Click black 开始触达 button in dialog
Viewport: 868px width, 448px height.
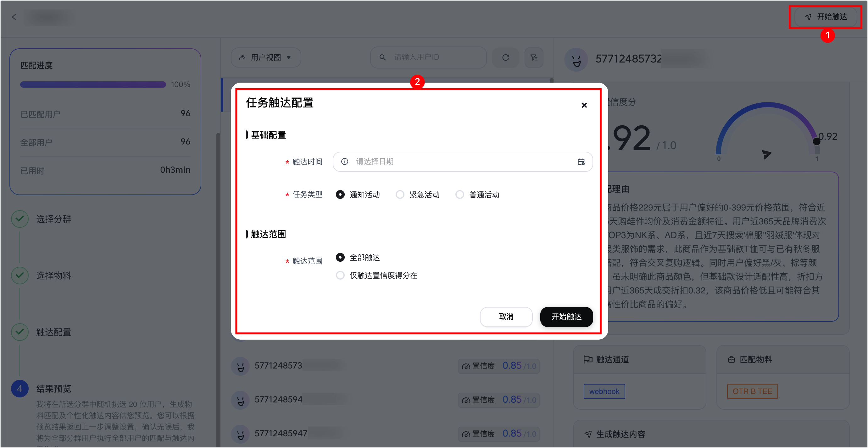tap(566, 317)
